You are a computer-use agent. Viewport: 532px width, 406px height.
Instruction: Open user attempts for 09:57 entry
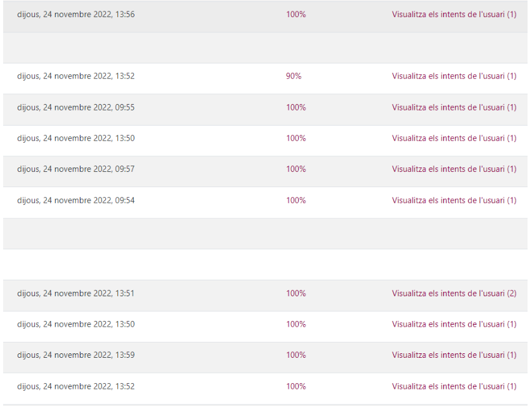[454, 169]
